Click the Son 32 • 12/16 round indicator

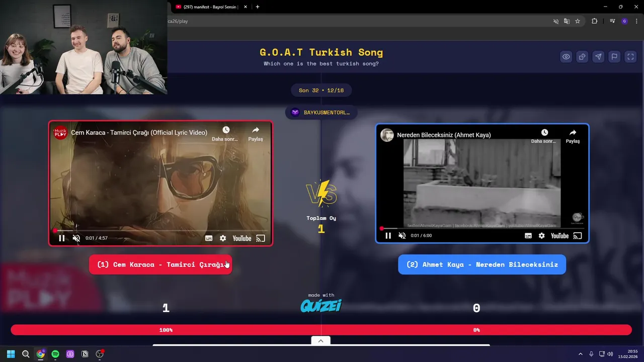[321, 90]
